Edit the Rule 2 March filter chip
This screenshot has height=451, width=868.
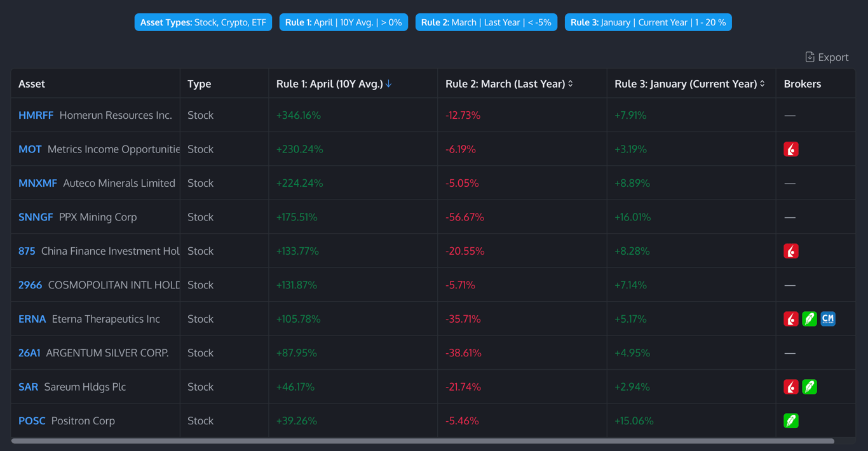point(487,22)
